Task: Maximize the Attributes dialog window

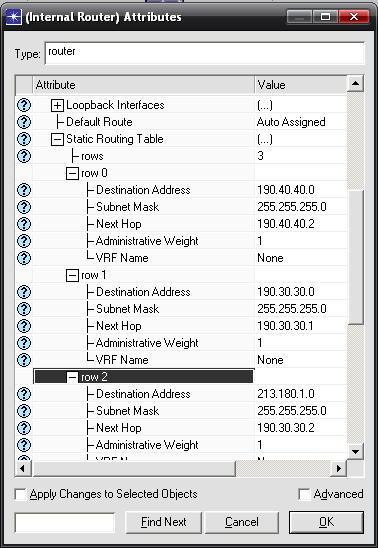Action: click(325, 17)
